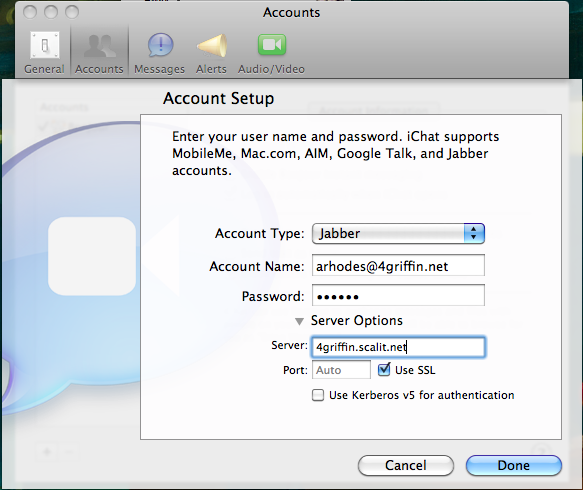Click the "Account Name:" label
The width and height of the screenshot is (583, 490).
257,266
